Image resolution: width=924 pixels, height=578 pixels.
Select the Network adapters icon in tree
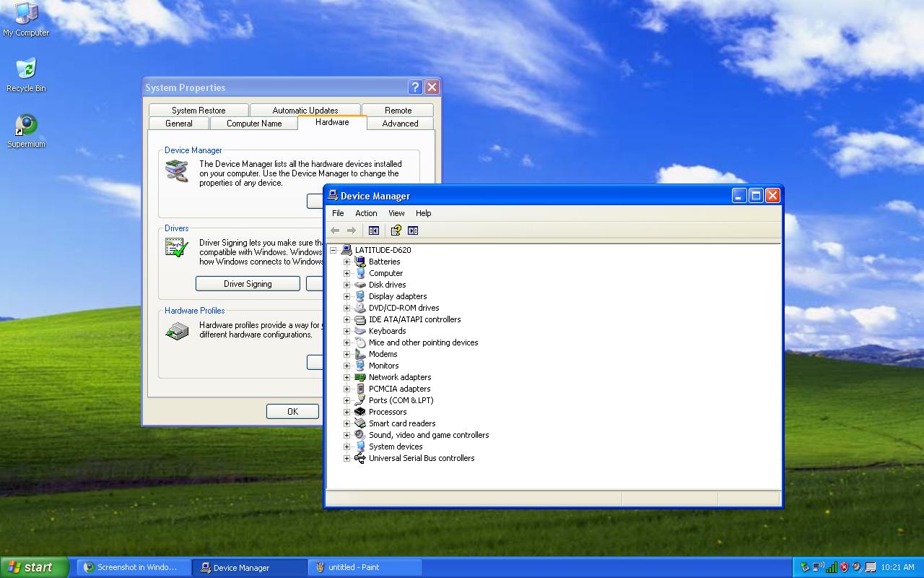pyautogui.click(x=360, y=377)
